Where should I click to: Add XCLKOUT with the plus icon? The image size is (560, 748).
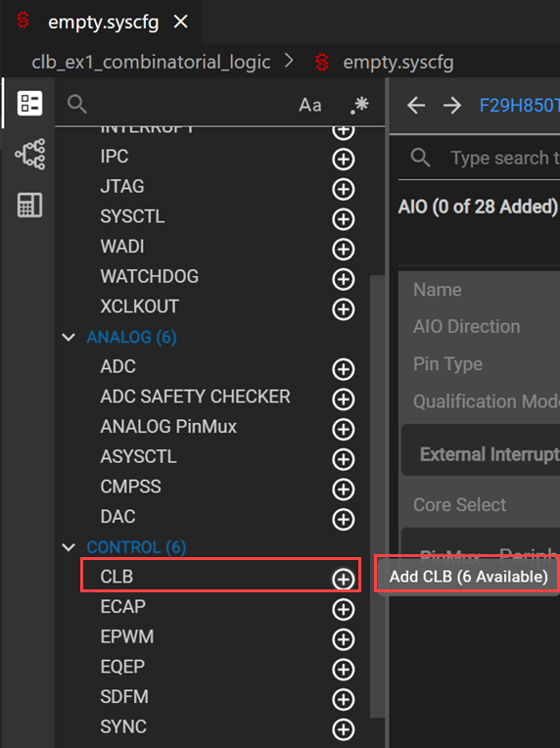click(343, 309)
